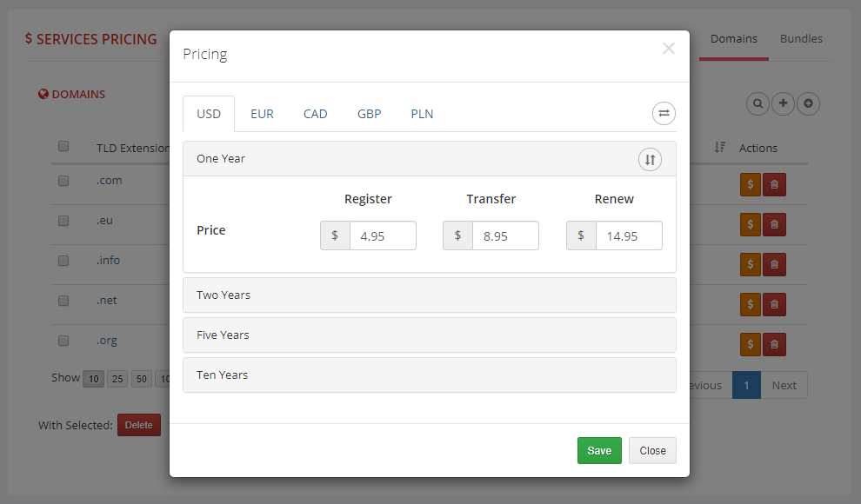Expand the Ten Years pricing section
Viewport: 861px width, 504px height.
click(x=429, y=375)
